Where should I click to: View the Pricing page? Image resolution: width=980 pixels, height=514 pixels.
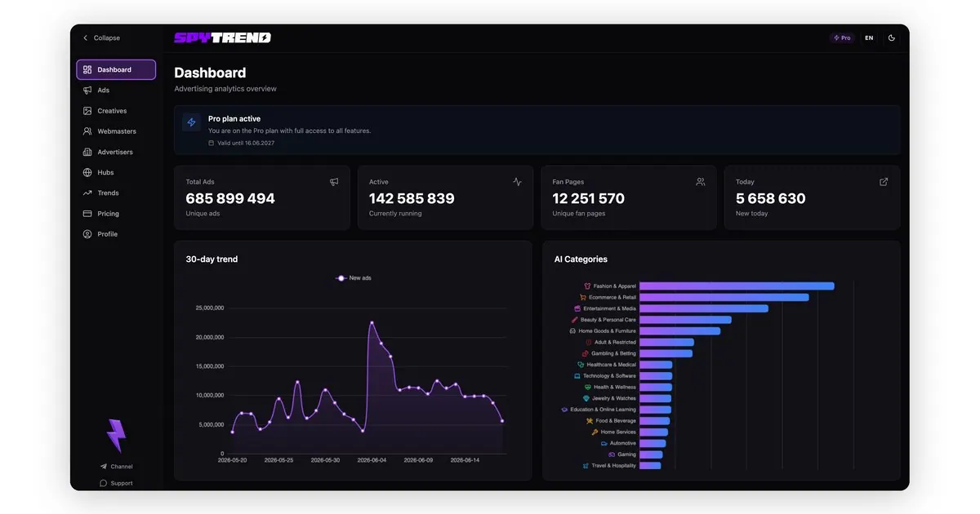[x=116, y=214]
